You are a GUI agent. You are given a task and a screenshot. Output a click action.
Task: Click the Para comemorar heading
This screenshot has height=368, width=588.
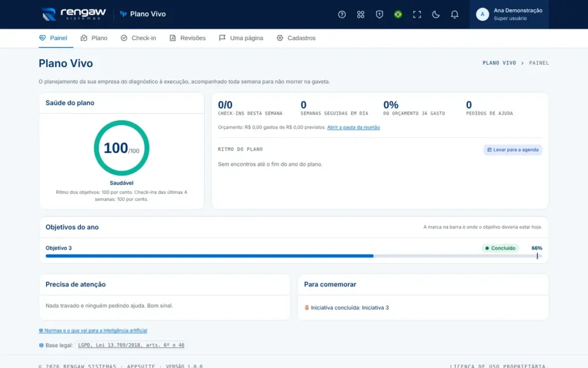coord(330,284)
